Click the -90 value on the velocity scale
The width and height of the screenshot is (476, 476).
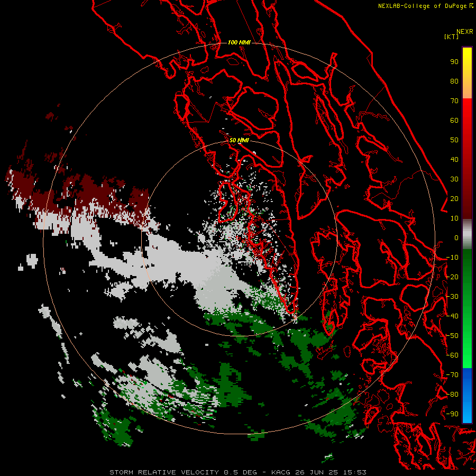tap(452, 414)
